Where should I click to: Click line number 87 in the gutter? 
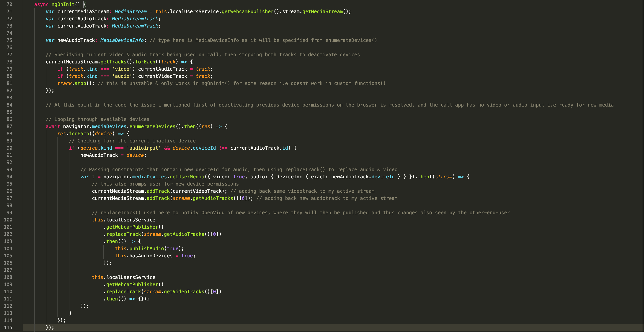click(9, 126)
